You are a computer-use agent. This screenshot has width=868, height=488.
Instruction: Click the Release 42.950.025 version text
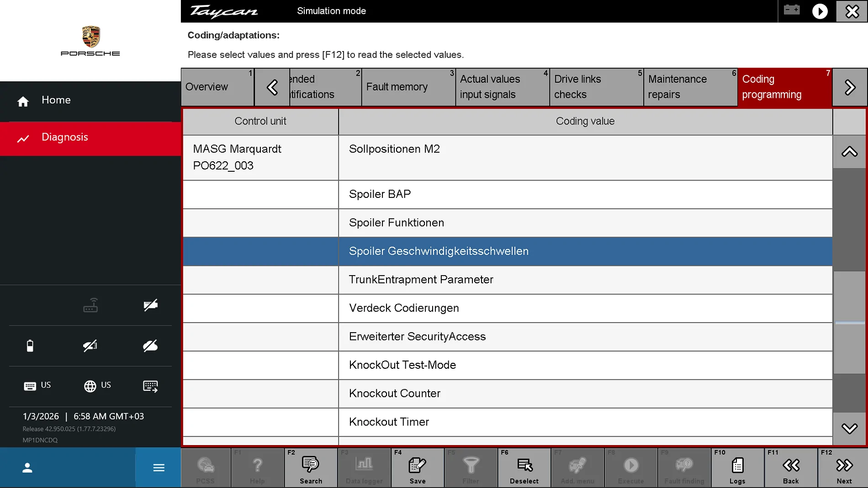pyautogui.click(x=69, y=429)
